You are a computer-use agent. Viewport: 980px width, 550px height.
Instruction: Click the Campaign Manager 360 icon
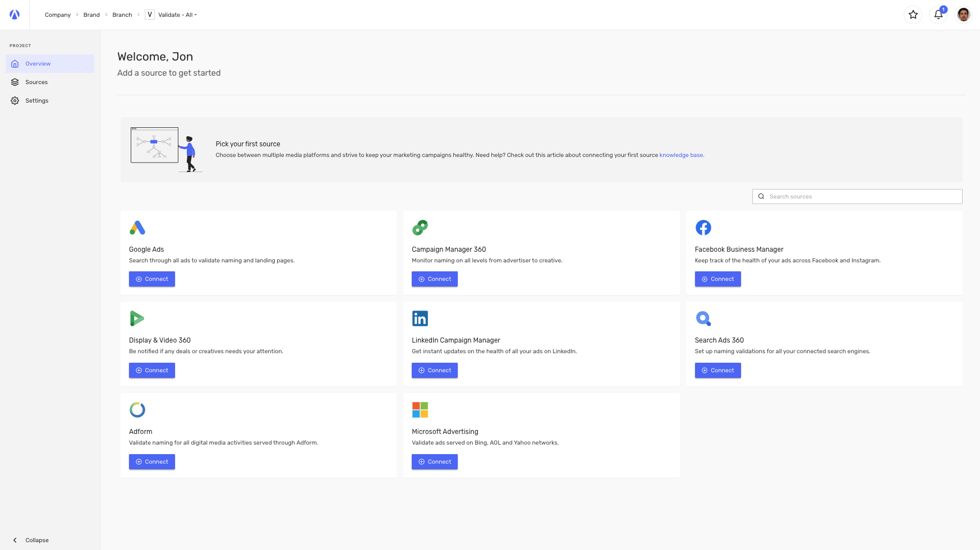(x=420, y=228)
